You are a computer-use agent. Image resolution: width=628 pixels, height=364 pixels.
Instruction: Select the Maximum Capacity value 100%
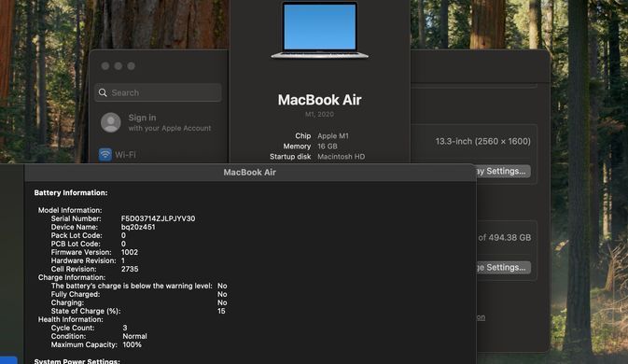point(132,344)
